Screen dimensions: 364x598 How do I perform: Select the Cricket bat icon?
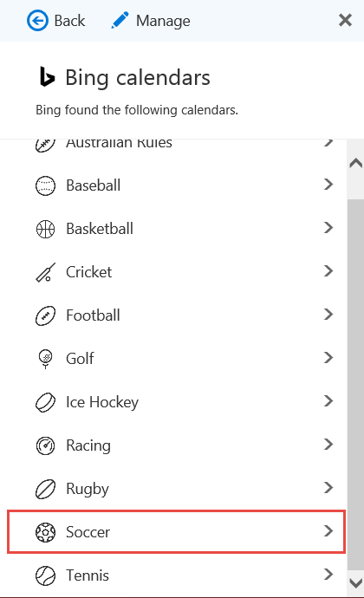click(45, 272)
